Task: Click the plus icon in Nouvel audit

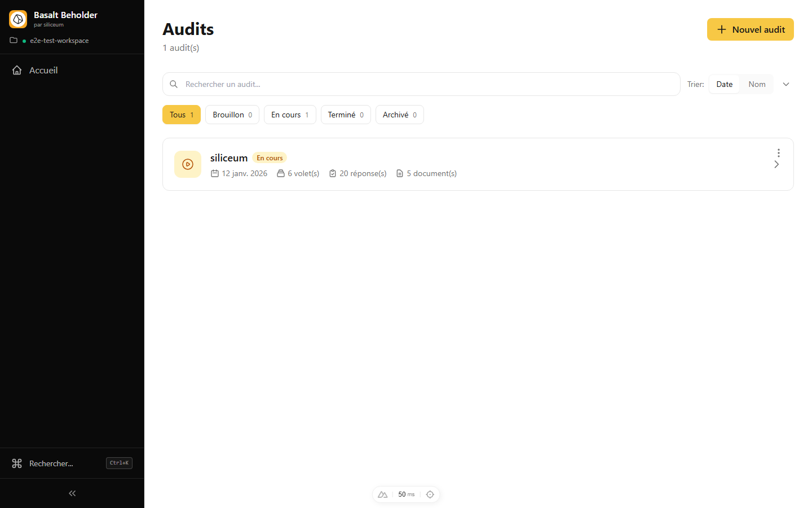Action: [x=722, y=29]
